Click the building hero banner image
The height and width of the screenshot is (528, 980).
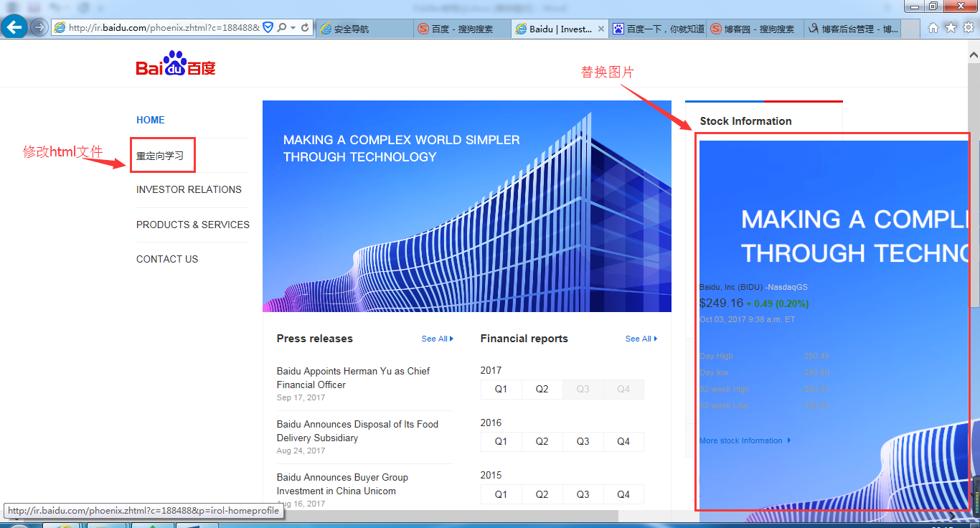click(467, 206)
